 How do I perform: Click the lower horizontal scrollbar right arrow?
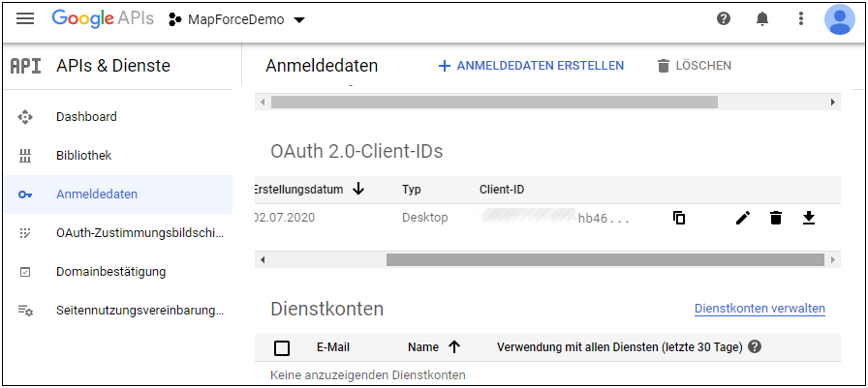832,259
